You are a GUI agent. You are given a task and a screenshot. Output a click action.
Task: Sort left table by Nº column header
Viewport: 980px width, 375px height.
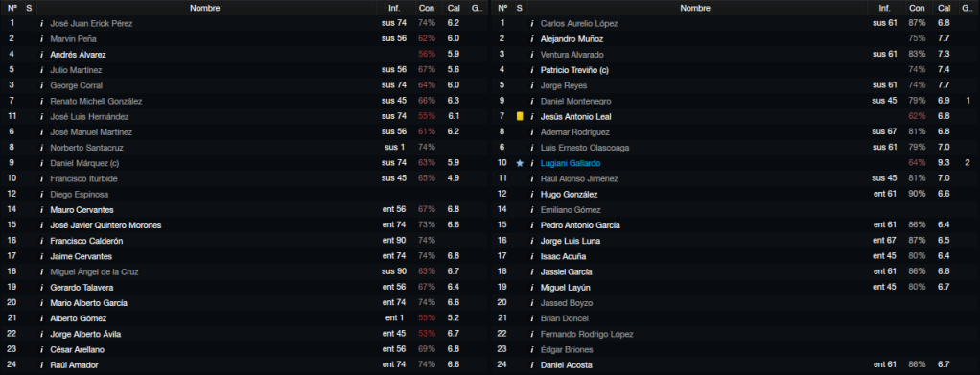[x=12, y=8]
